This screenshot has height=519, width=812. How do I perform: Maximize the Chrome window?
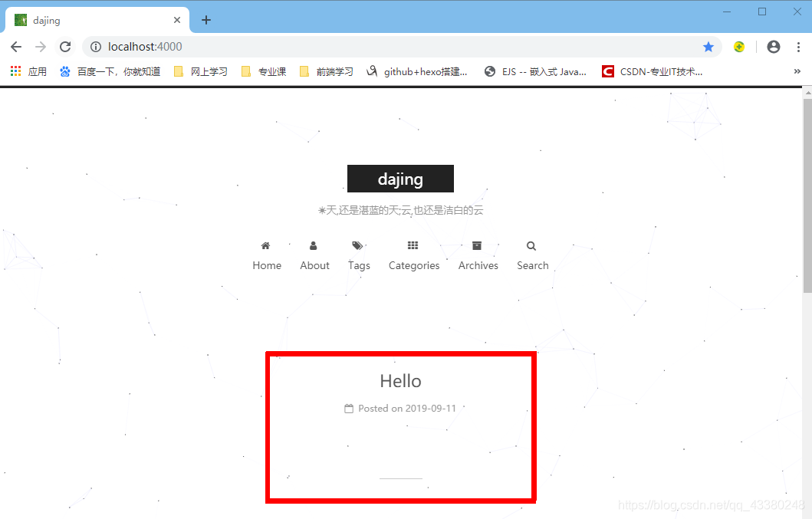761,11
